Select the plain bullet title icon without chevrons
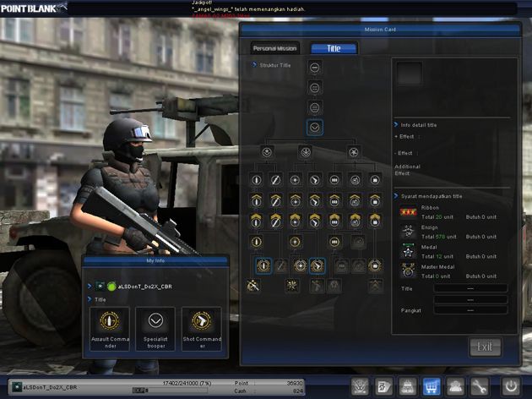The height and width of the screenshot is (399, 532). click(256, 180)
